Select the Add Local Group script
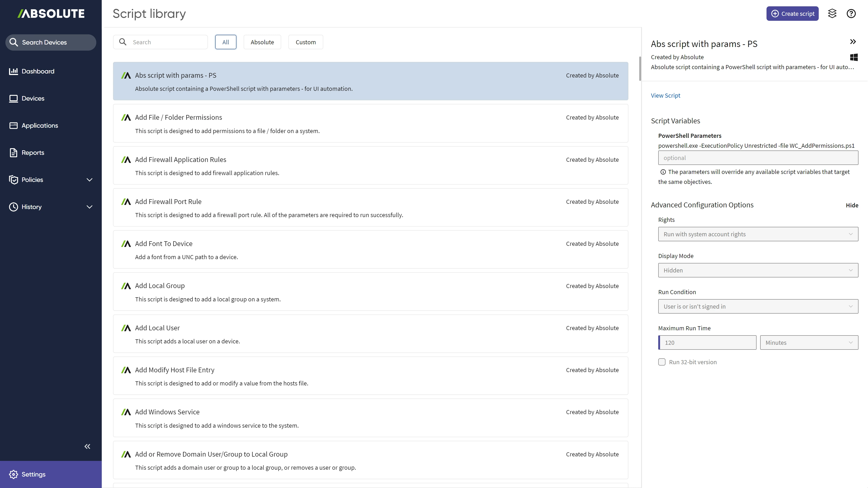The image size is (868, 488). pyautogui.click(x=371, y=292)
